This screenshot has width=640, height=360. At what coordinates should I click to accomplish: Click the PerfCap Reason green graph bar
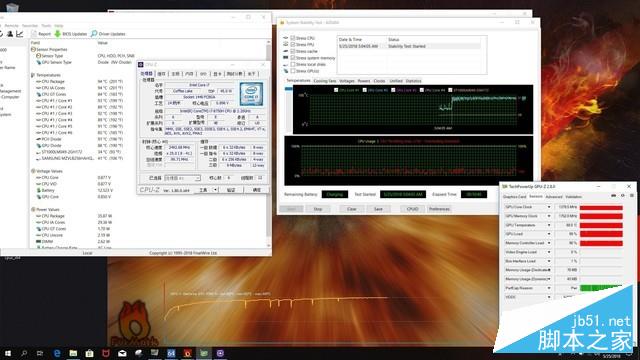601,288
